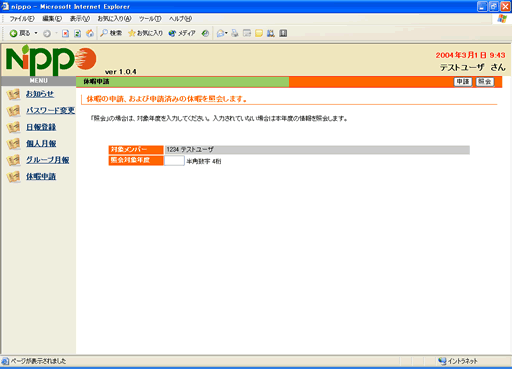Click the Nippo logo
The height and width of the screenshot is (369, 512).
[51, 60]
